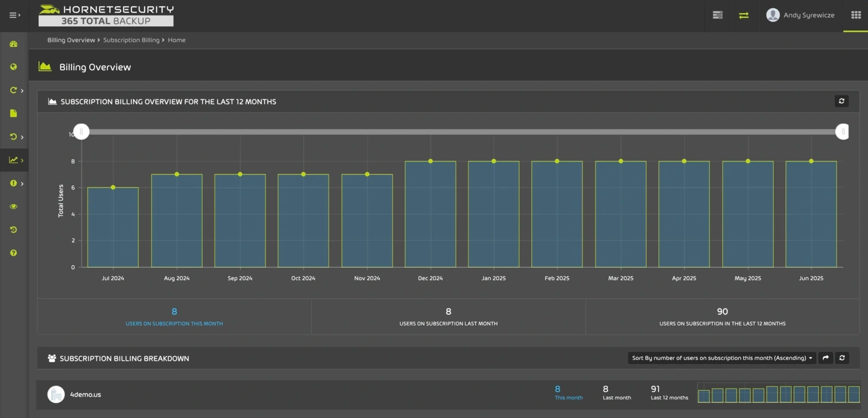Open the Dashboard from the sidebar
This screenshot has height=418, width=868.
[x=13, y=44]
